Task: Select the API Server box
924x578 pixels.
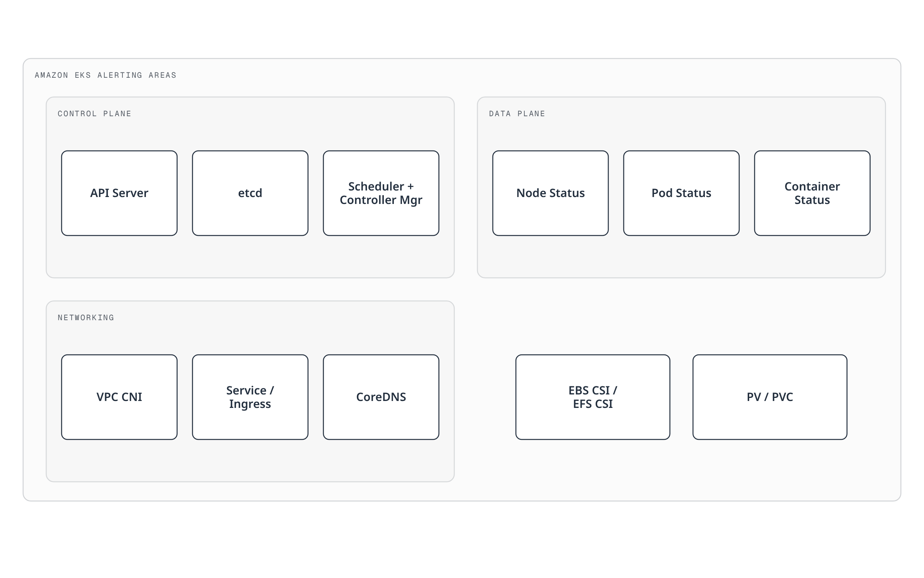Action: [119, 193]
